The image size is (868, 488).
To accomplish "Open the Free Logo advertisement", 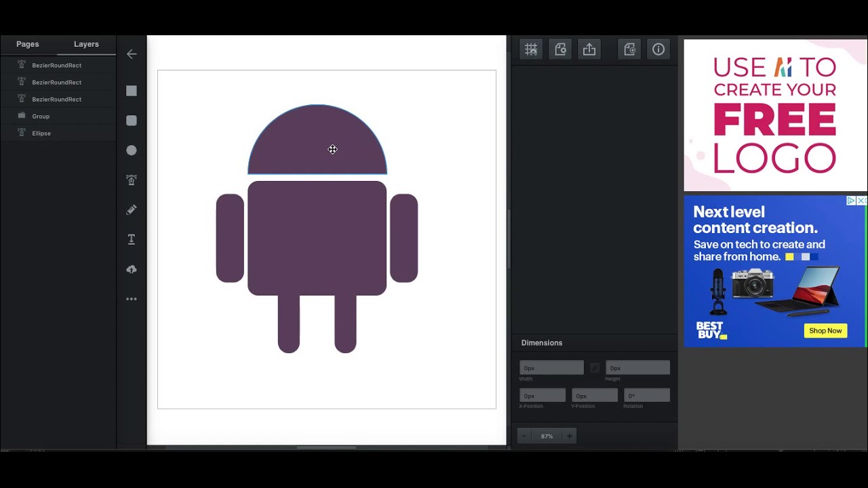I will (x=775, y=115).
